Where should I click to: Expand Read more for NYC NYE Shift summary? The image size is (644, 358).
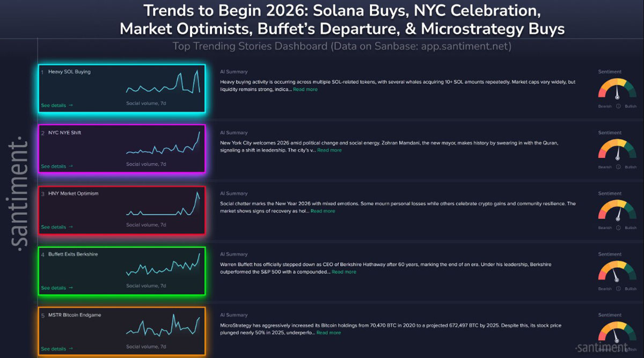tap(329, 150)
